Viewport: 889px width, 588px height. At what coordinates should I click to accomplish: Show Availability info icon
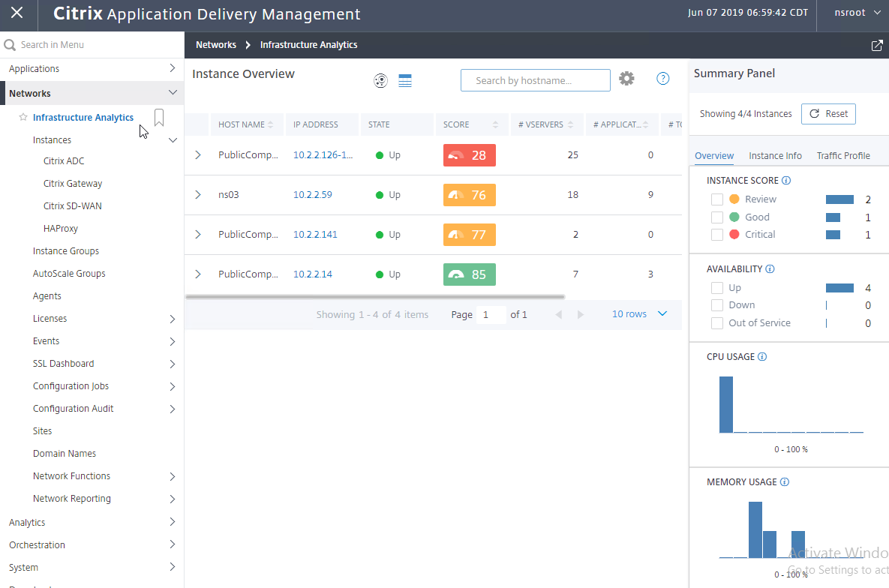(x=770, y=268)
